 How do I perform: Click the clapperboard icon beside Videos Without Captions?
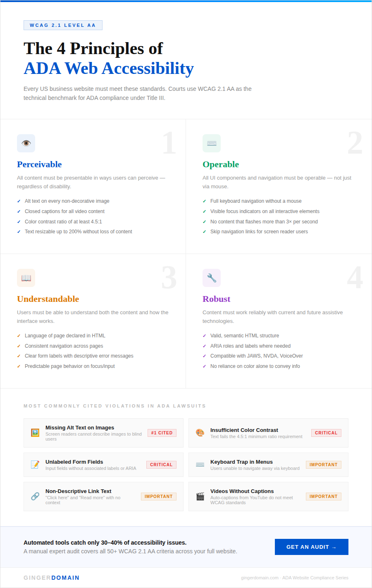(x=200, y=496)
